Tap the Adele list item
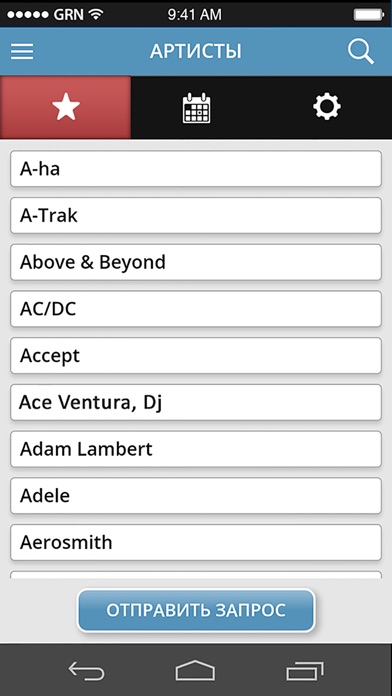Viewport: 392px width, 696px height. [196, 495]
